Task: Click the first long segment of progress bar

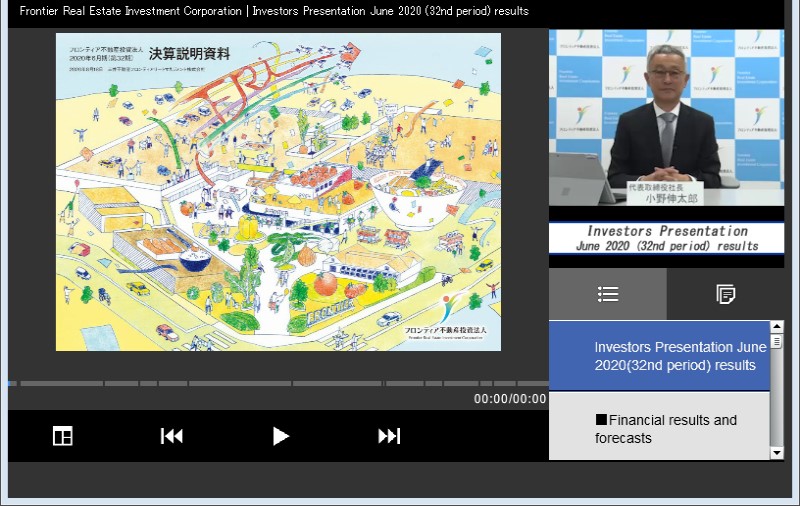Action: pos(62,383)
